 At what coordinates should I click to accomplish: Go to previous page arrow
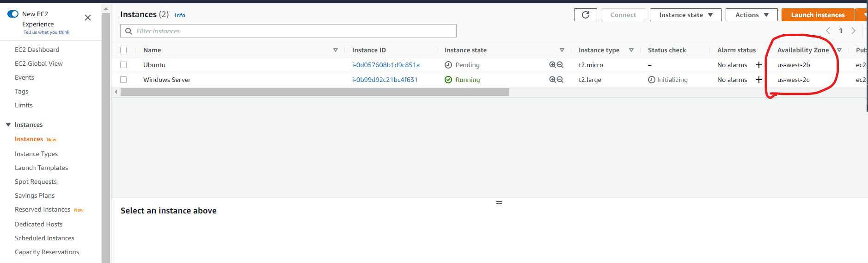828,31
